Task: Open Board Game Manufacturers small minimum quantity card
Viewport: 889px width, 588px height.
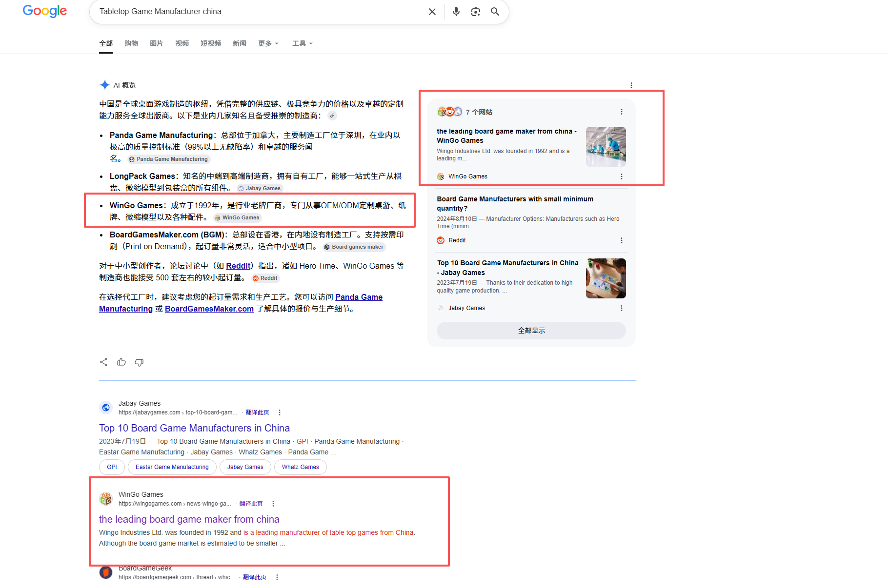Action: (515, 203)
